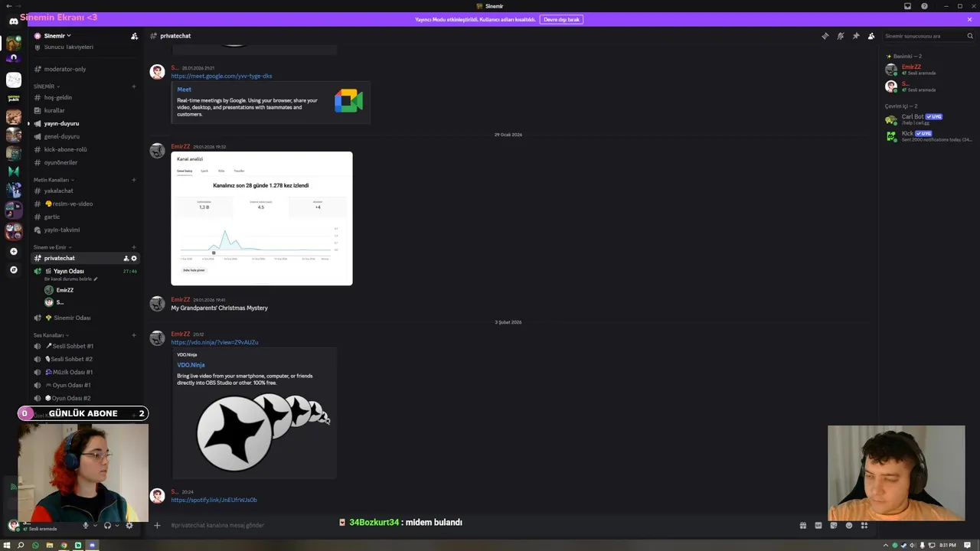Open Discover servers compass icon
This screenshot has height=551, width=980.
pos(13,269)
